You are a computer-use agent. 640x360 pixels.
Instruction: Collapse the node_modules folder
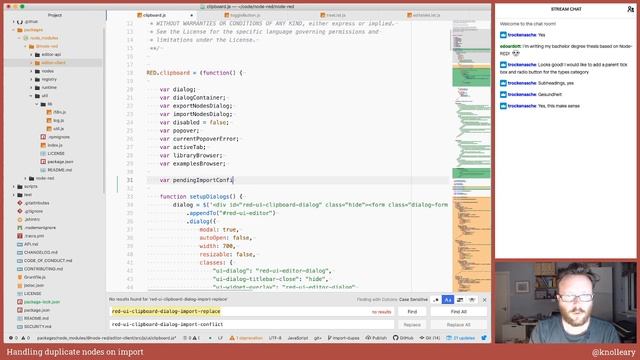coord(19,38)
